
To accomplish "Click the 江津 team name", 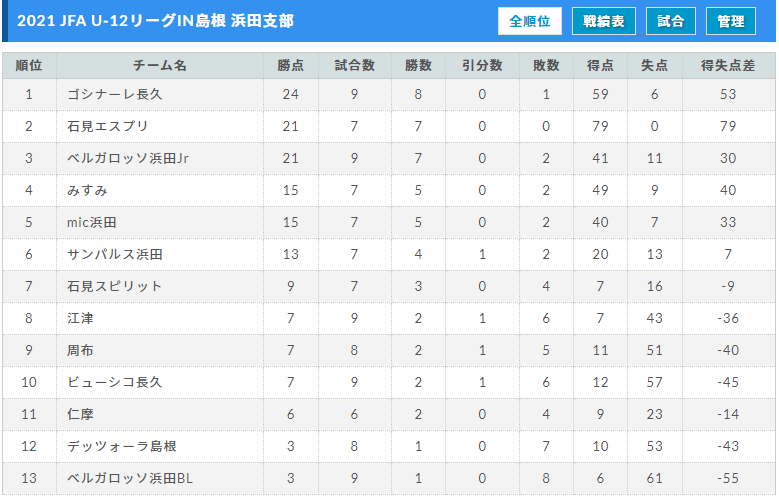I will point(80,318).
